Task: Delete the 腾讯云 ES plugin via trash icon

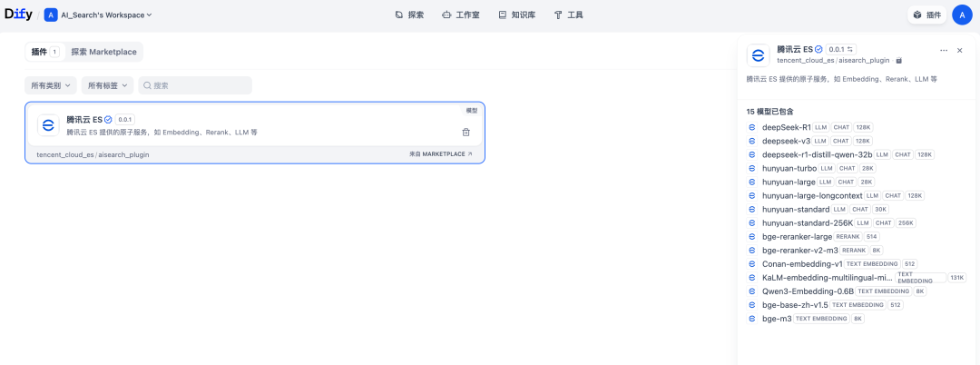Action: click(x=465, y=132)
